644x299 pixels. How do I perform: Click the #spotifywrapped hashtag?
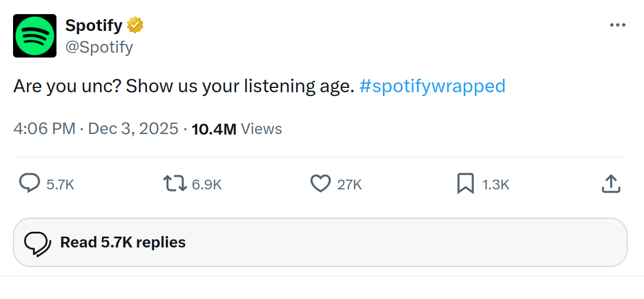pyautogui.click(x=432, y=86)
